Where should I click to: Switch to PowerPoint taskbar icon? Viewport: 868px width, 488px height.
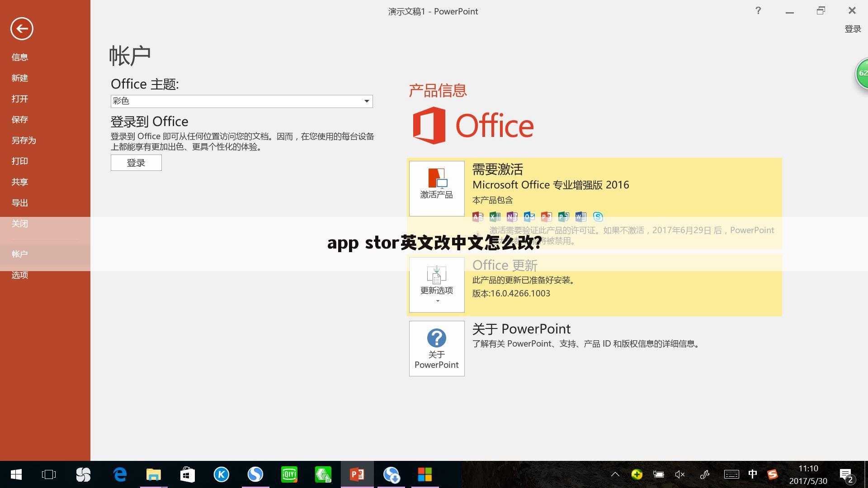click(x=357, y=474)
